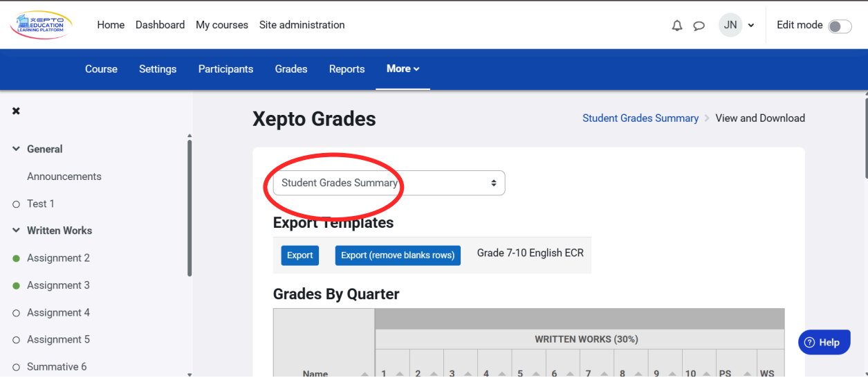This screenshot has height=378, width=868.
Task: Sort by written works column 1
Action: pos(400,374)
